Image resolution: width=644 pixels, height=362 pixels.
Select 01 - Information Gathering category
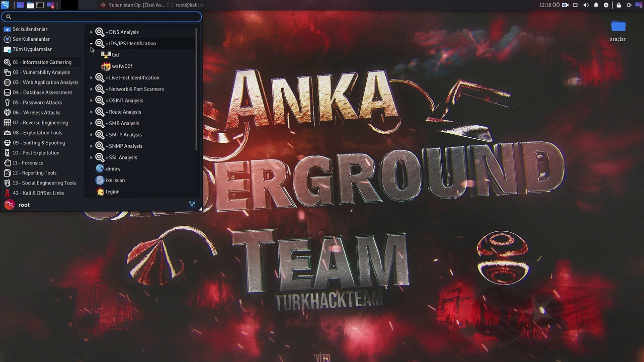pyautogui.click(x=41, y=62)
